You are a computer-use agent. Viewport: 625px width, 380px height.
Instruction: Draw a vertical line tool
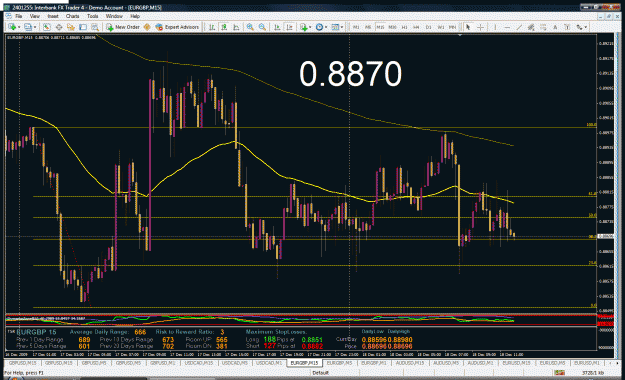495,27
